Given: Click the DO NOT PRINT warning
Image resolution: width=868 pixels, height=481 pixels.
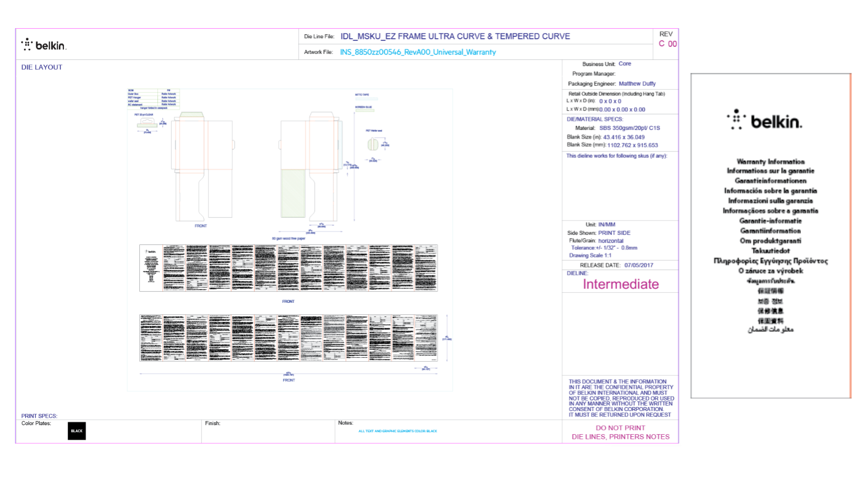Looking at the screenshot, I should pos(620,428).
